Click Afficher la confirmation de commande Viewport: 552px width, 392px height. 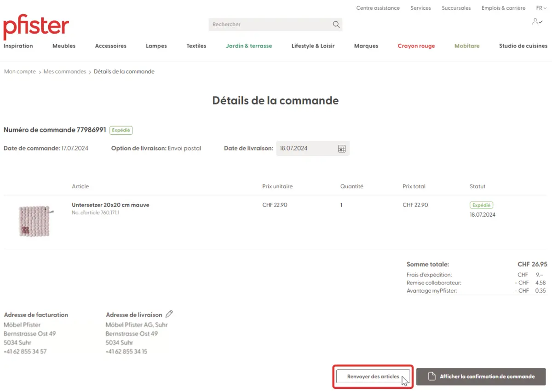point(487,376)
